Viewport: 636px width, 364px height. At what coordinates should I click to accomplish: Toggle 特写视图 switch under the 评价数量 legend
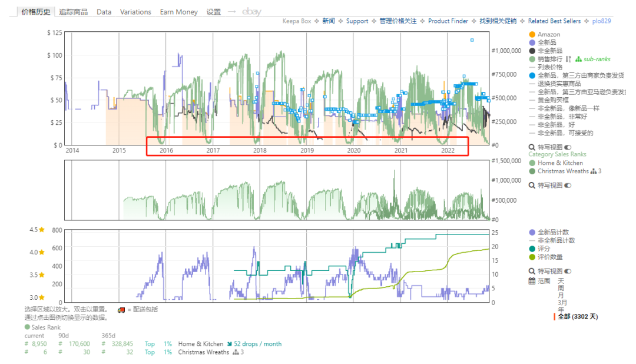click(x=568, y=271)
